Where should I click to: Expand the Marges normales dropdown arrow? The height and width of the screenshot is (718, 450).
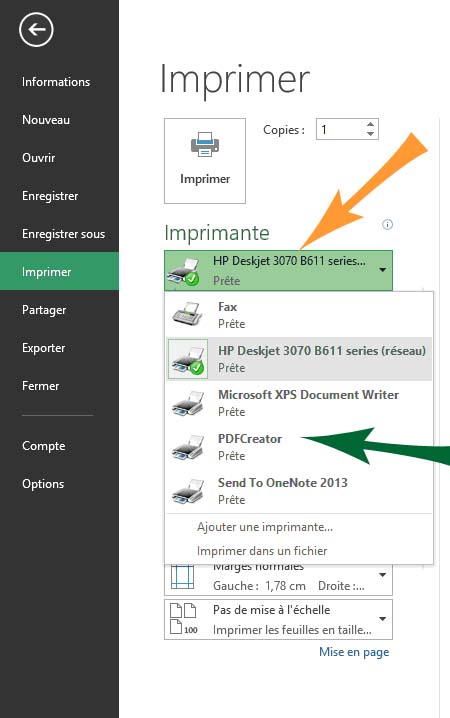pos(383,575)
